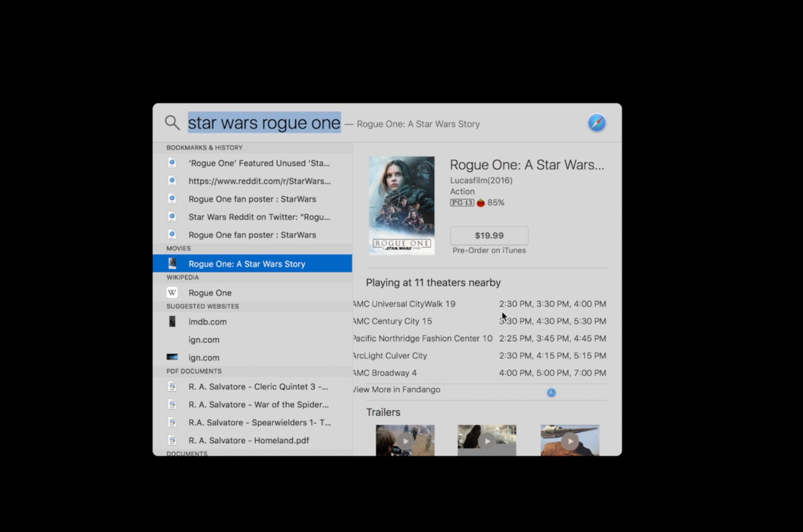Click 'View More in Fandango' link
Image resolution: width=803 pixels, height=532 pixels.
[x=397, y=389]
